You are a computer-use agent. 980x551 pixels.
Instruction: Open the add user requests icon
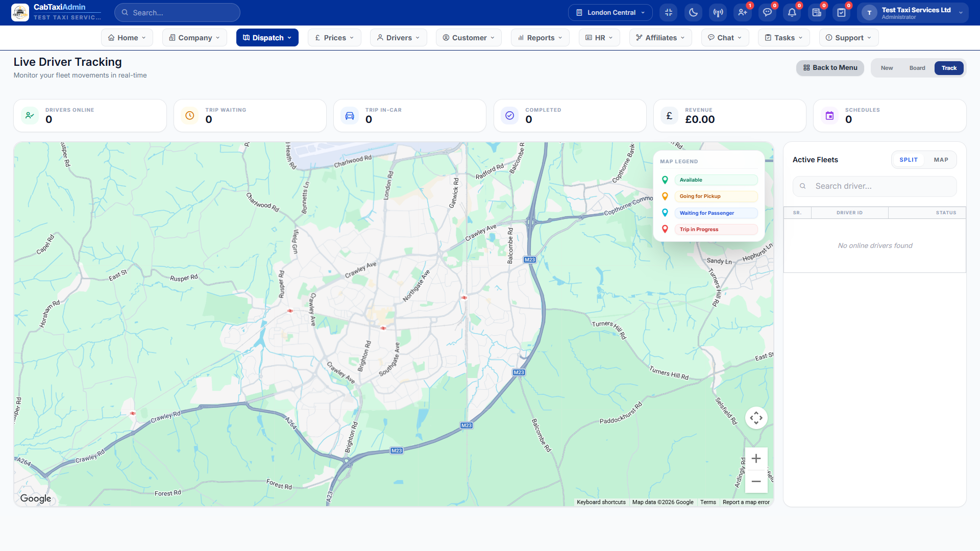(x=743, y=12)
